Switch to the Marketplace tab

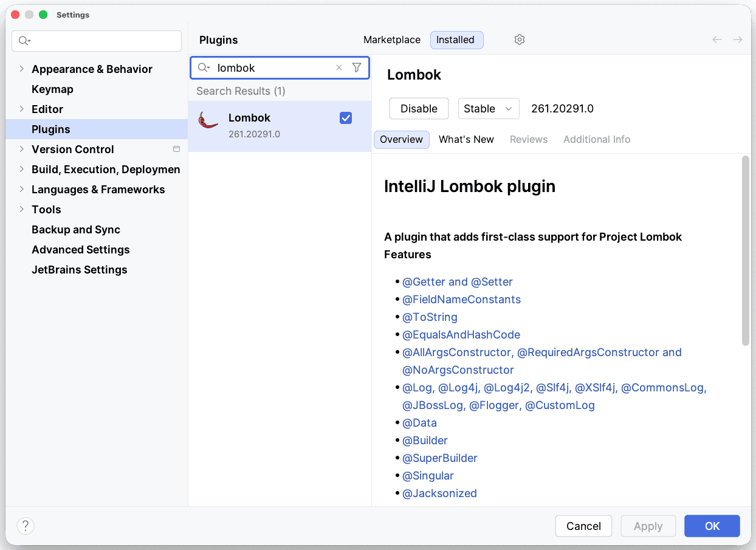pyautogui.click(x=391, y=40)
